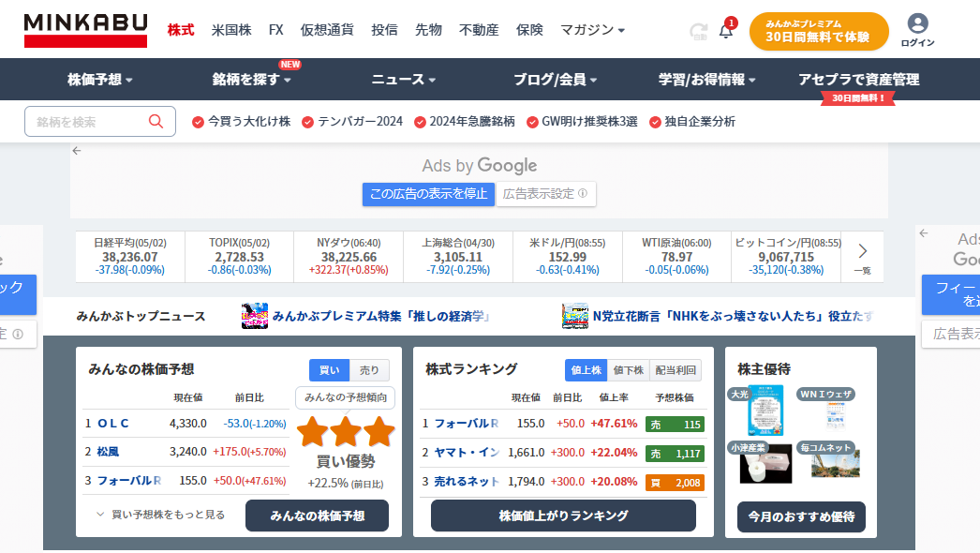This screenshot has width=980, height=553.
Task: Click 広告表示設定 button
Action: (x=545, y=194)
